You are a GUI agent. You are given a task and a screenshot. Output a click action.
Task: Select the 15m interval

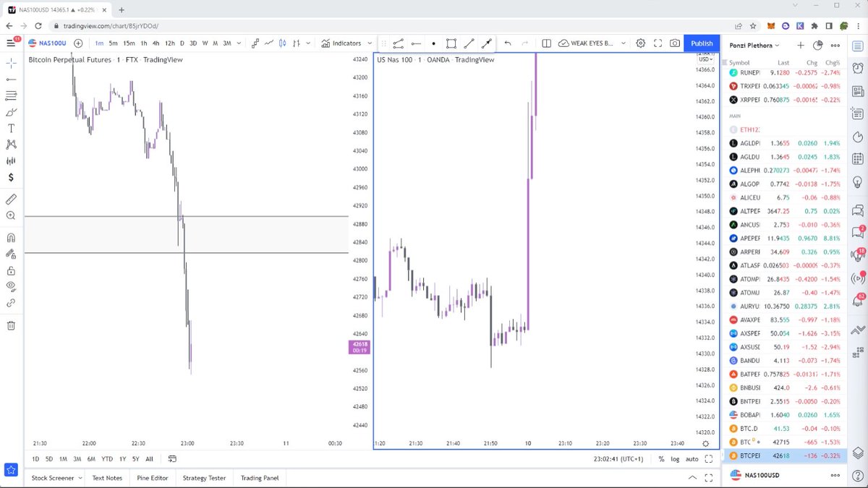click(x=129, y=43)
